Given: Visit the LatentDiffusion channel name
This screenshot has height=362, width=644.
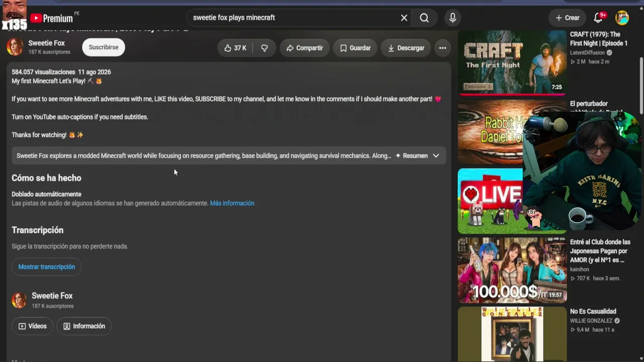Looking at the screenshot, I should click(588, 53).
